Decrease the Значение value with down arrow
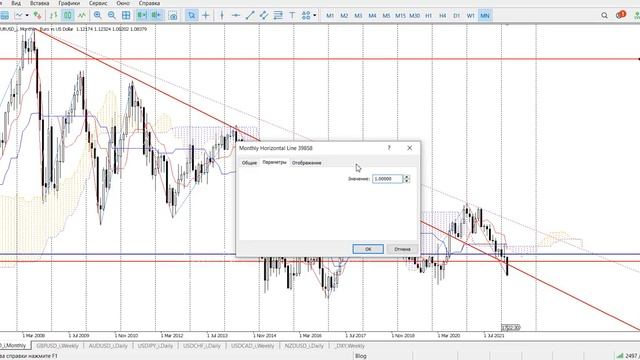 tap(406, 181)
